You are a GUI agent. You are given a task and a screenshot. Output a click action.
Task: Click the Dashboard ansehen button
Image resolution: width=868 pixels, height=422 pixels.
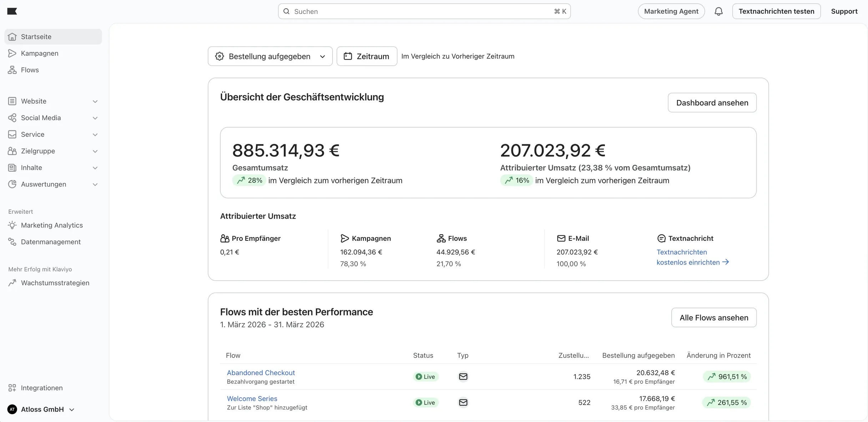[x=712, y=103]
